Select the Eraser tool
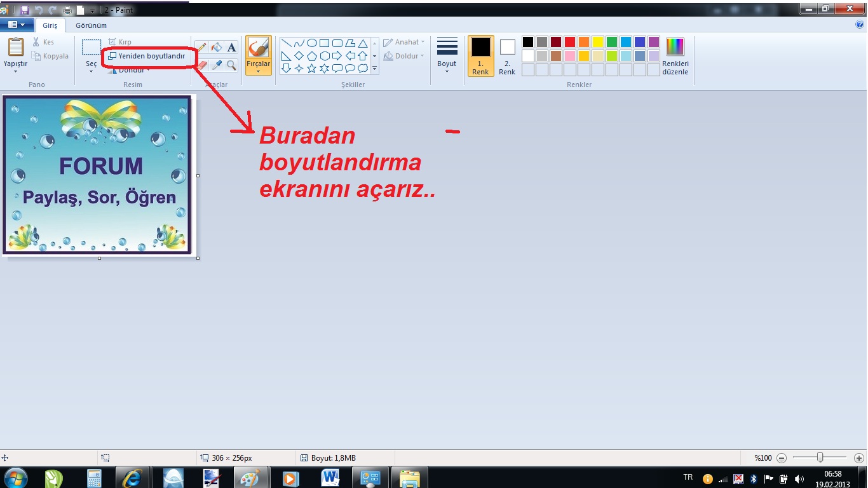868x488 pixels. 201,65
